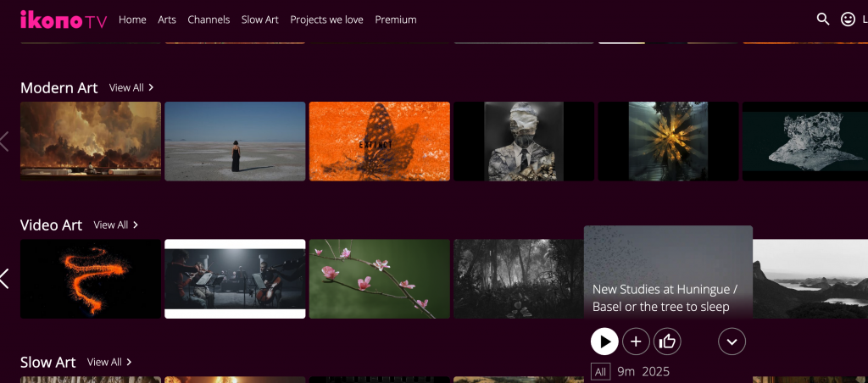This screenshot has height=383, width=868.
Task: Go to Home in navigation
Action: [132, 19]
